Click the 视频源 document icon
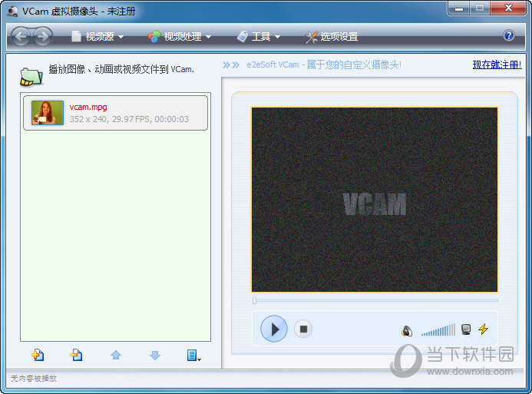 click(x=76, y=36)
